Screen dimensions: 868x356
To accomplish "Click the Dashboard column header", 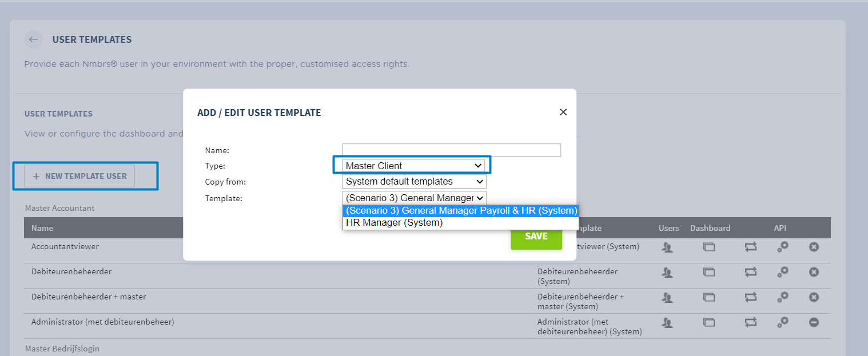I will (x=710, y=228).
